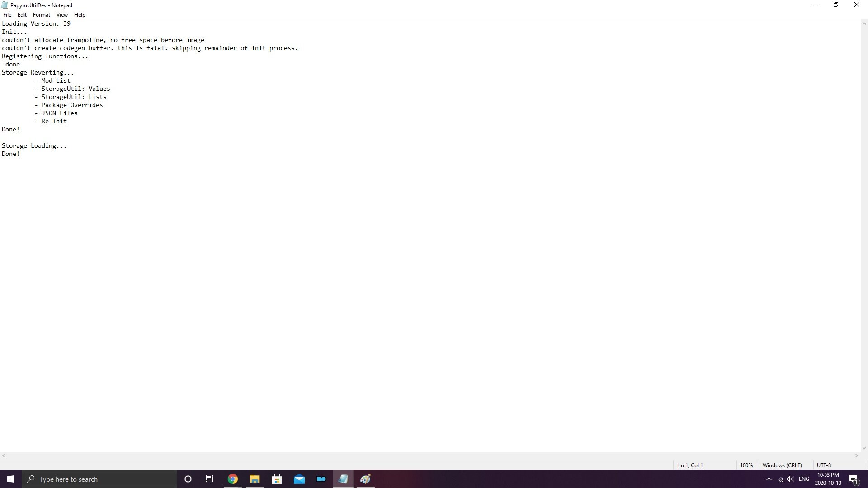Click the Cortana circle icon

188,479
